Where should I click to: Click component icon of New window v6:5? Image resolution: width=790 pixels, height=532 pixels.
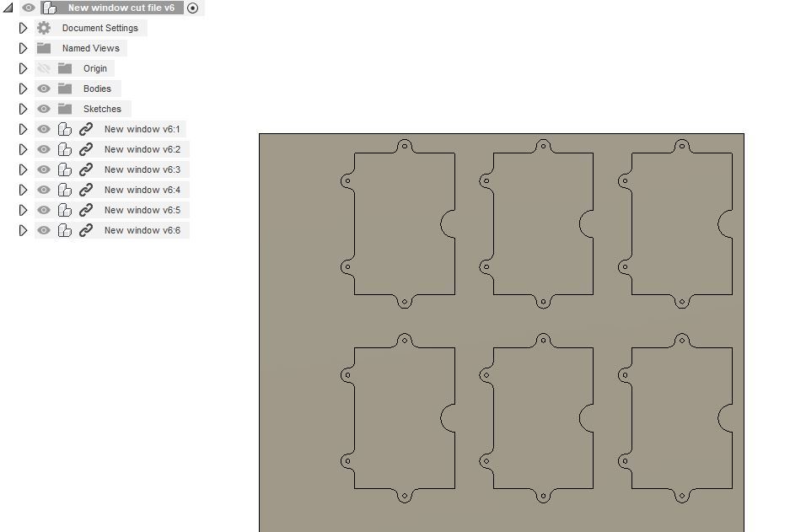pos(64,210)
